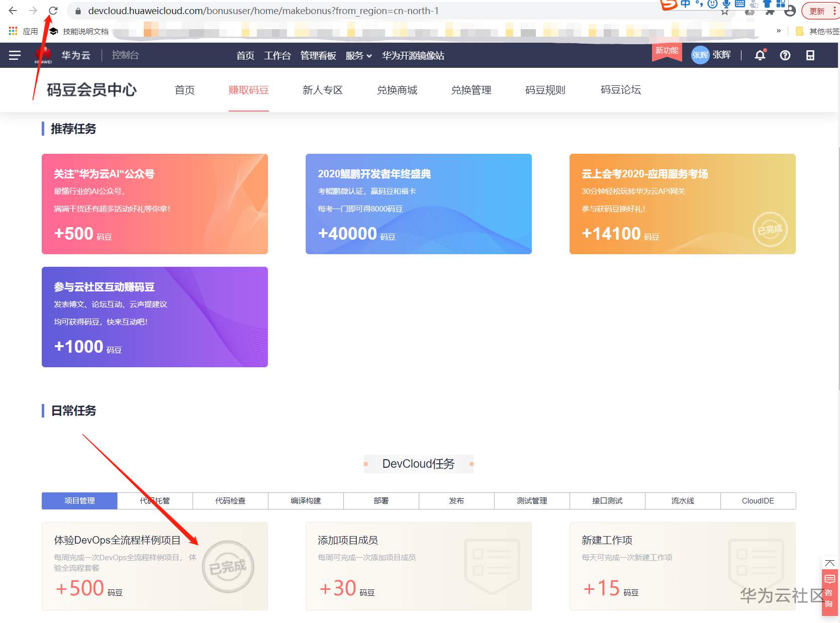The width and height of the screenshot is (840, 623).
Task: Open the 体验DevOps全流程样例项目 task card
Action: pos(155,566)
